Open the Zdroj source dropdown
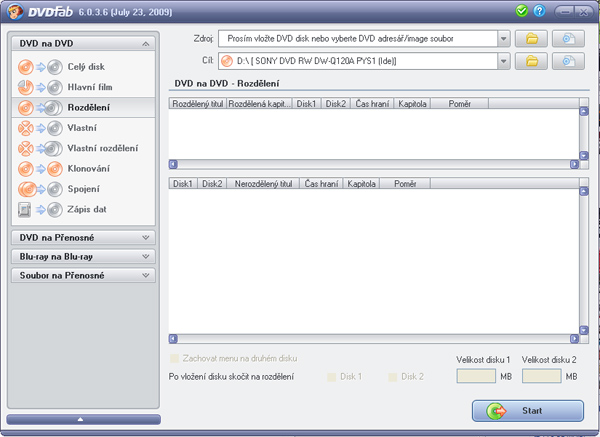Image resolution: width=600 pixels, height=437 pixels. tap(504, 38)
